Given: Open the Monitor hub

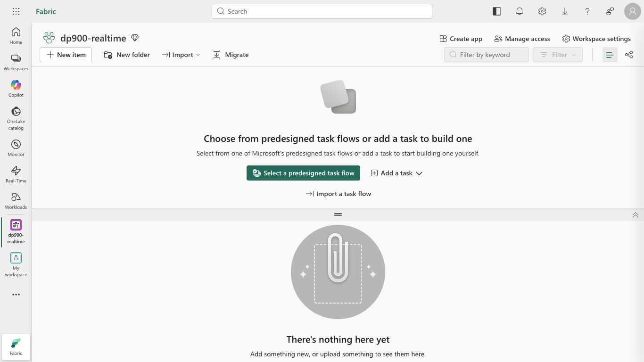Looking at the screenshot, I should tap(16, 148).
